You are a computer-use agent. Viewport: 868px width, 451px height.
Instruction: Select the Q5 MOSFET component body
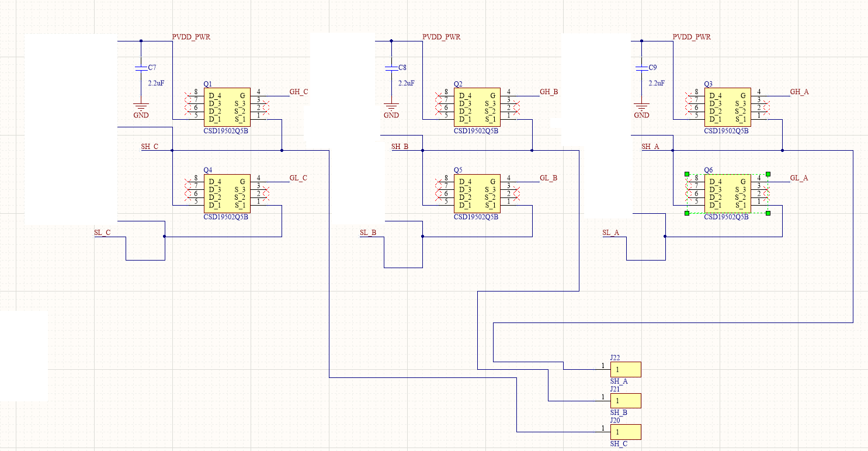pos(477,193)
